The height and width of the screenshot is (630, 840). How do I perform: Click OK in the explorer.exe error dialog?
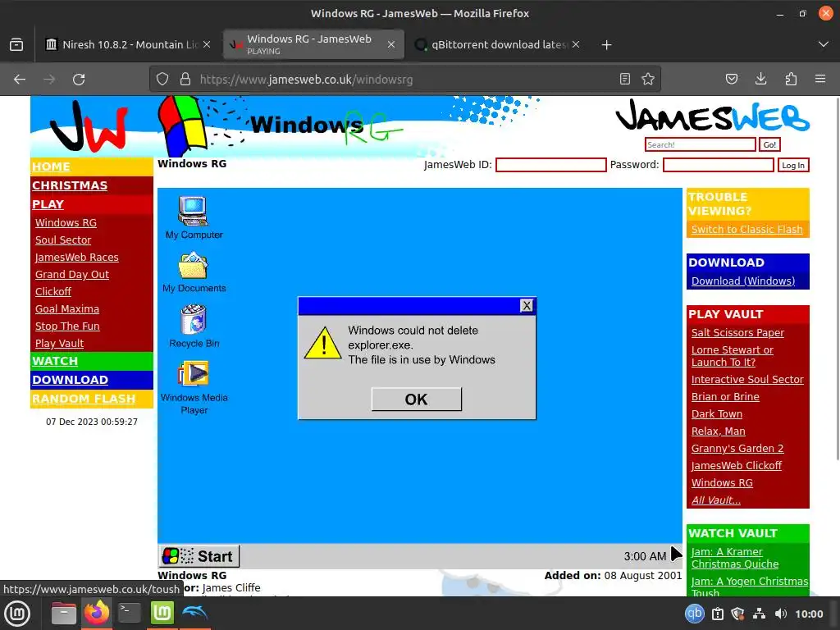(416, 399)
